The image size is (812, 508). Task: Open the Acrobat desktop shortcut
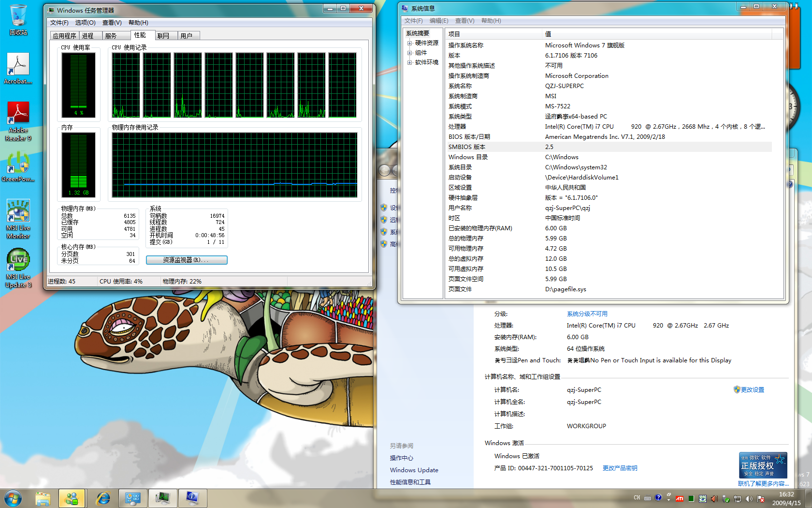tap(18, 68)
